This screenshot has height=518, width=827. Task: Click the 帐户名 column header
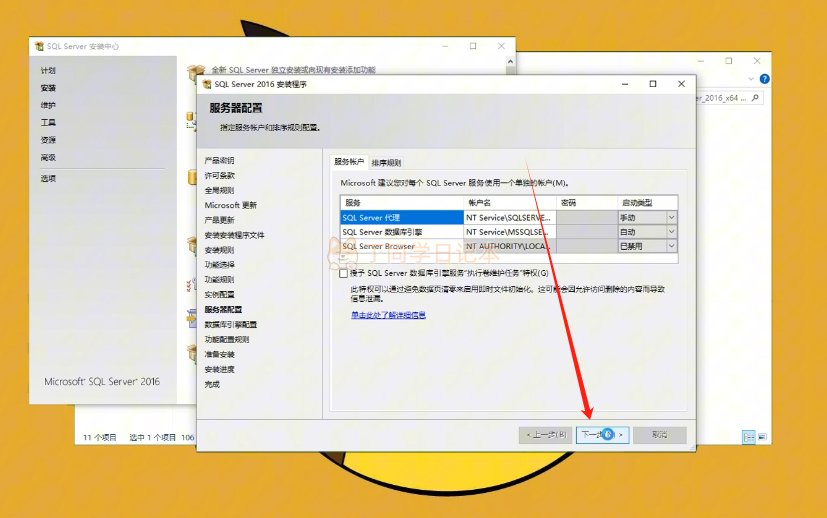coord(509,203)
